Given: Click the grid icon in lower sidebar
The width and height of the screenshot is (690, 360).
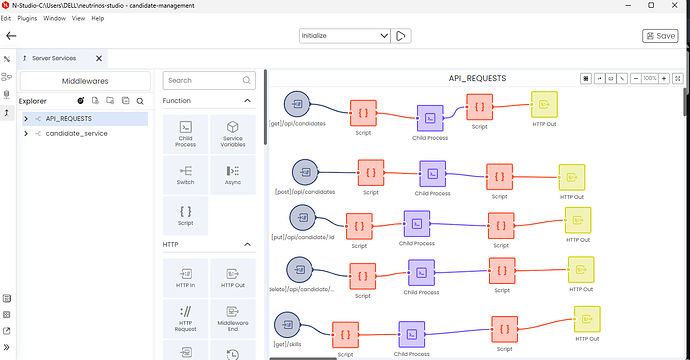Looking at the screenshot, I should 7,315.
